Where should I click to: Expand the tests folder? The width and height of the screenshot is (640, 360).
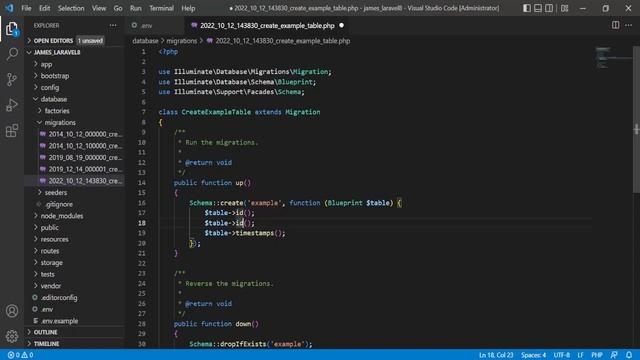click(x=75, y=274)
